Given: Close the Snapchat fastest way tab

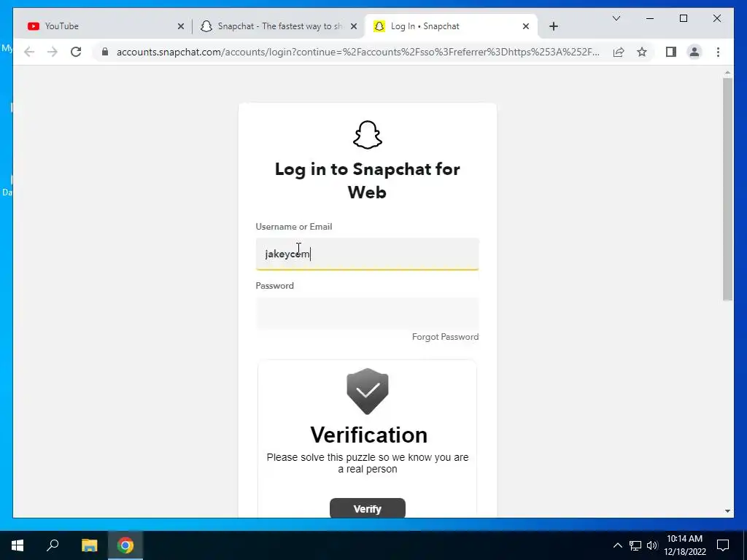Looking at the screenshot, I should pyautogui.click(x=354, y=26).
